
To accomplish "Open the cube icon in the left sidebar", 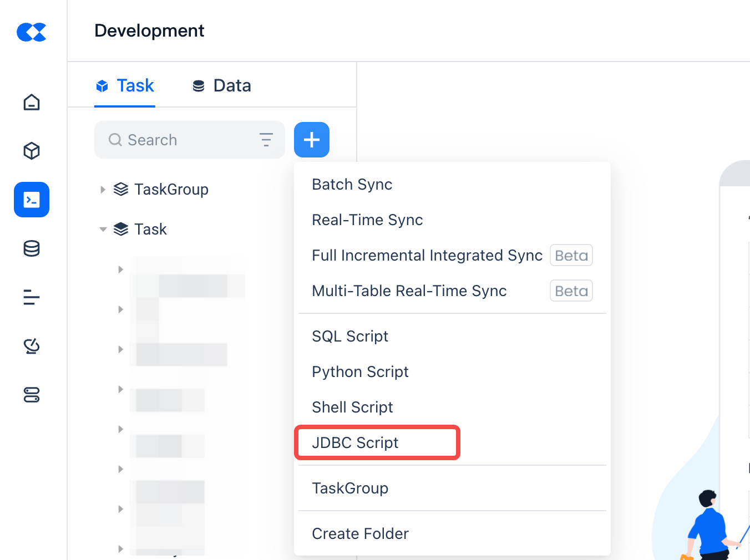I will (32, 151).
